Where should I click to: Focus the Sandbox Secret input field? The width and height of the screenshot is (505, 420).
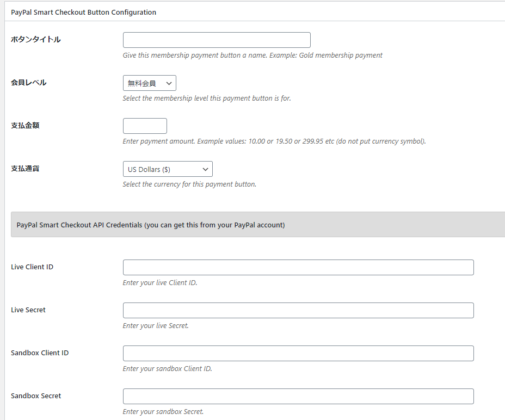[298, 397]
